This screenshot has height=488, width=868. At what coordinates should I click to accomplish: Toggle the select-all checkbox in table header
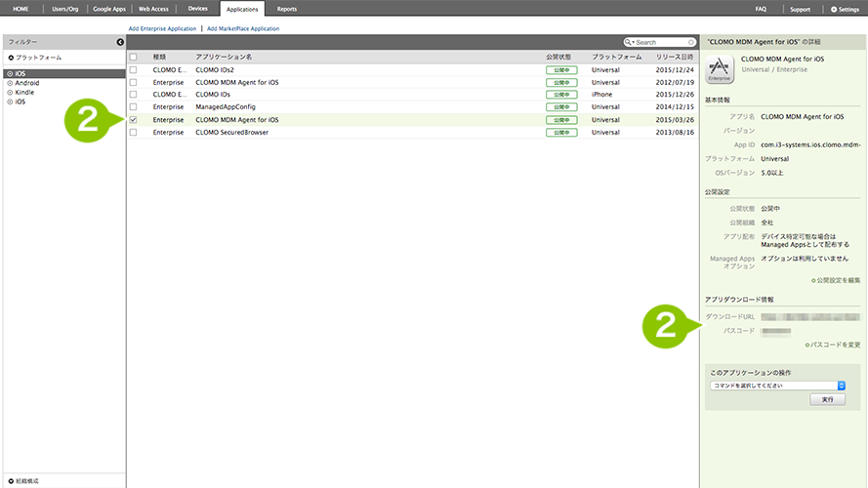point(133,57)
